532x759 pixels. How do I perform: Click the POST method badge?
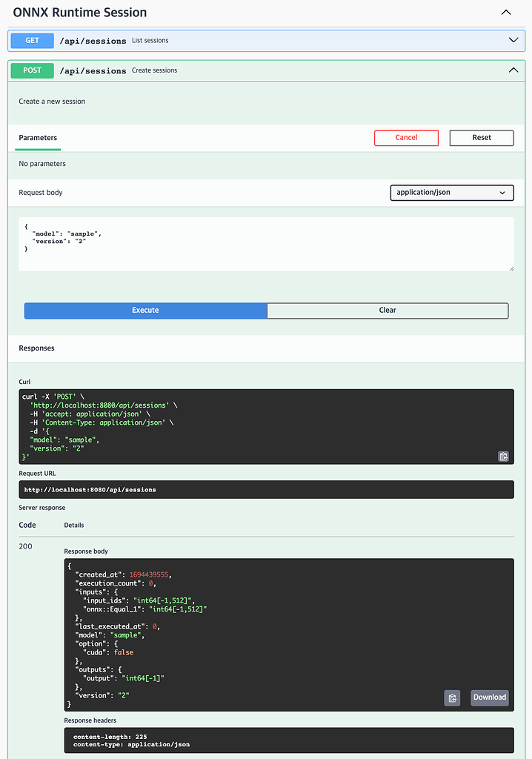(x=32, y=70)
